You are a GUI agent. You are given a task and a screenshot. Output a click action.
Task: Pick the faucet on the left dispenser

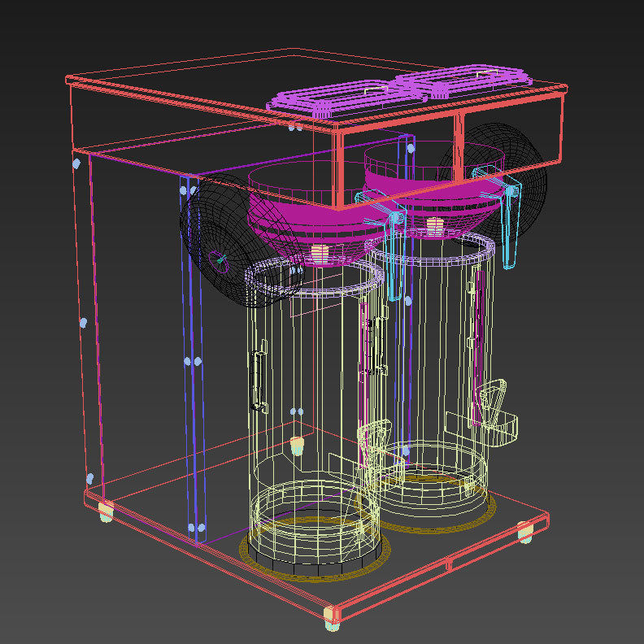(x=373, y=441)
